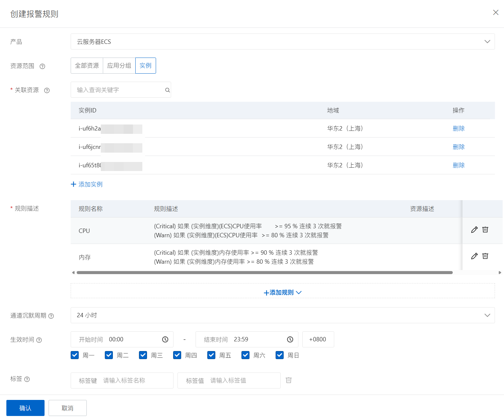Delete instance i-uf6jcnr via 删除 link
Image resolution: width=504 pixels, height=420 pixels.
pos(458,147)
